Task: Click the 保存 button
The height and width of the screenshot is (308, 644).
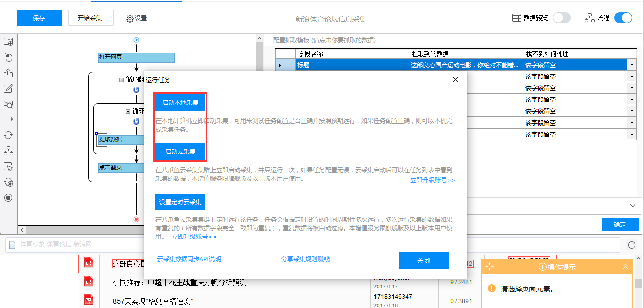Action: tap(39, 18)
